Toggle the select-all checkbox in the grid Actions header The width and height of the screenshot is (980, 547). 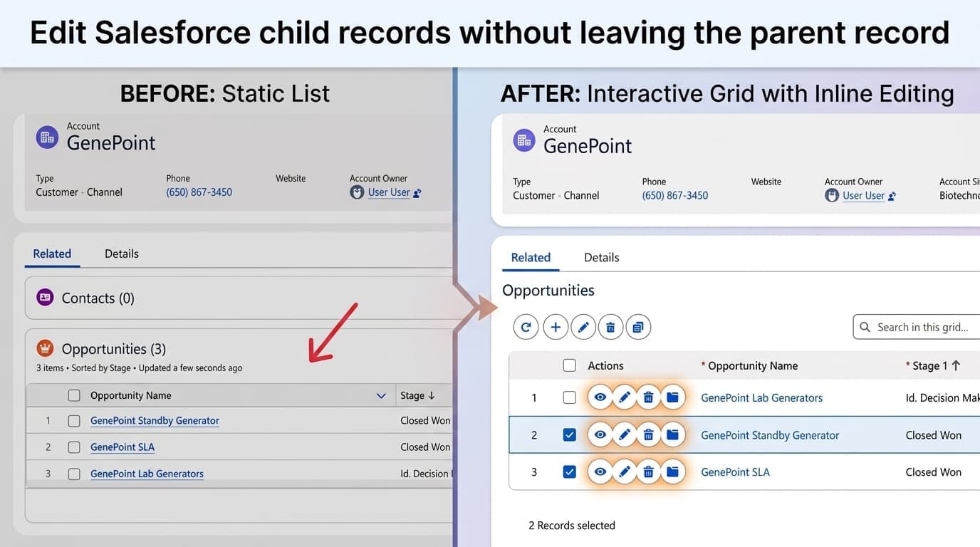(569, 365)
